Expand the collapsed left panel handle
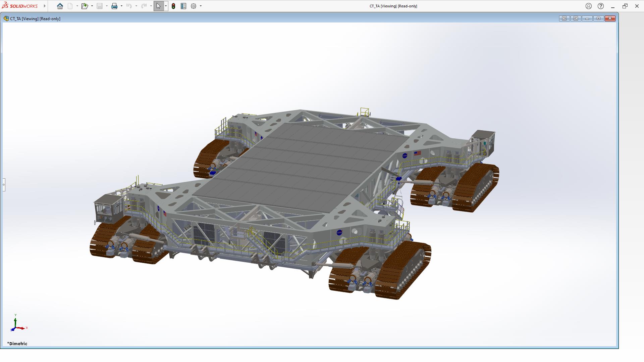Image resolution: width=644 pixels, height=362 pixels. pos(4,185)
